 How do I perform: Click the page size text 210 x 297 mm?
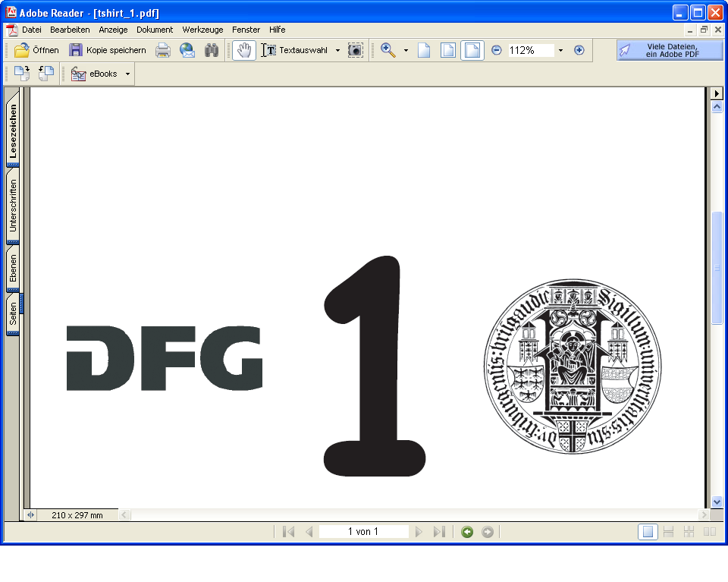(77, 515)
